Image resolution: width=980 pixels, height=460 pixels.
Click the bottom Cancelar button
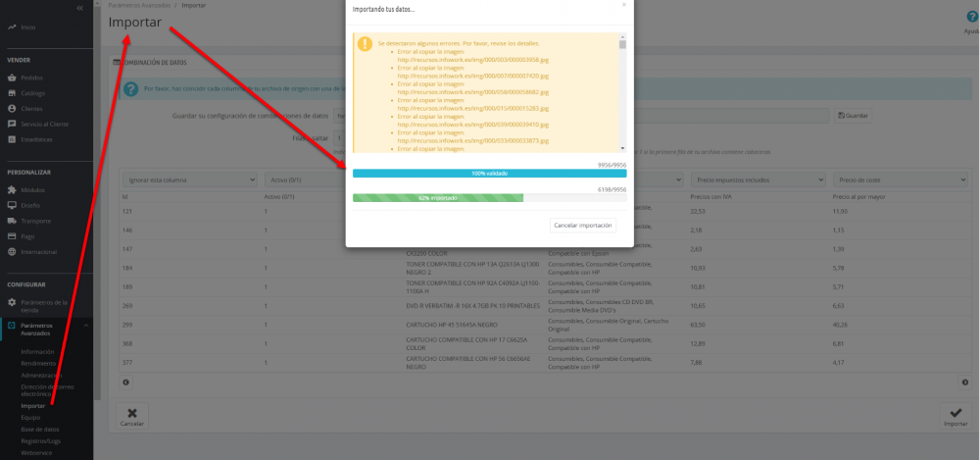[x=132, y=416]
